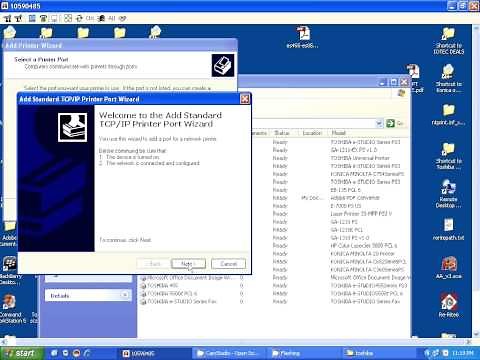Screen dimensions: 480x360
Task: Click the last icon in the remote toolbar
Action: [x=123, y=18]
